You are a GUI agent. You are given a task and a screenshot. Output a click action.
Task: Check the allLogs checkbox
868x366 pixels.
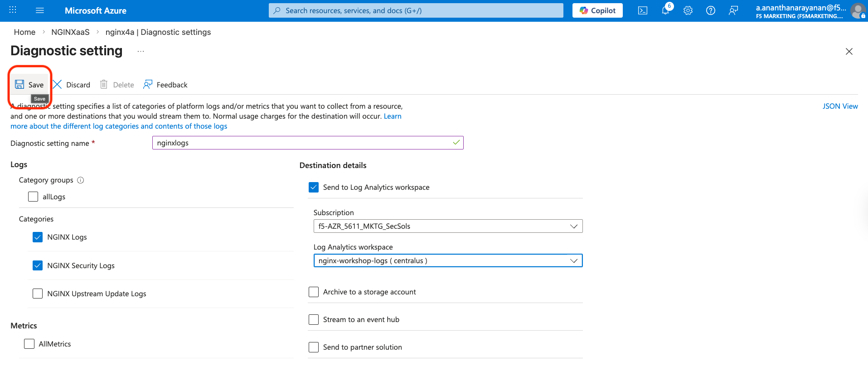[33, 197]
